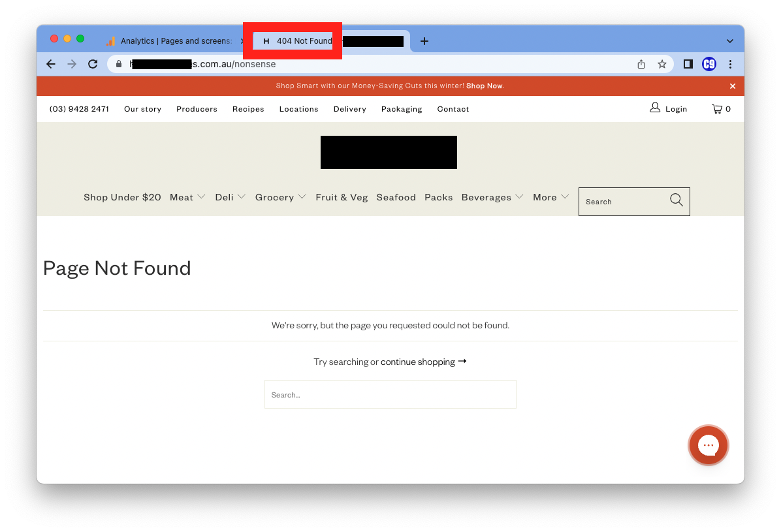Click the magnifying glass search icon
Screen dimensions: 781x532
pyautogui.click(x=677, y=200)
